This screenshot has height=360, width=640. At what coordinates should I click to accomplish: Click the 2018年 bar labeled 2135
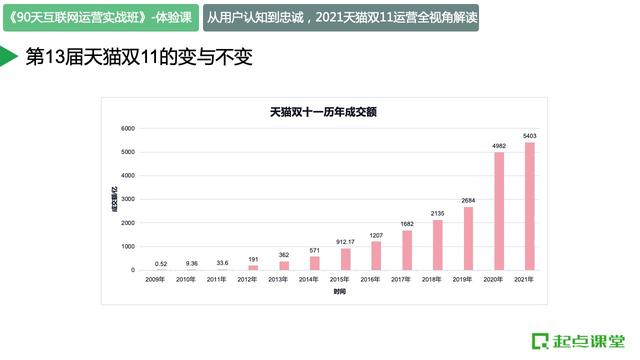pos(438,245)
